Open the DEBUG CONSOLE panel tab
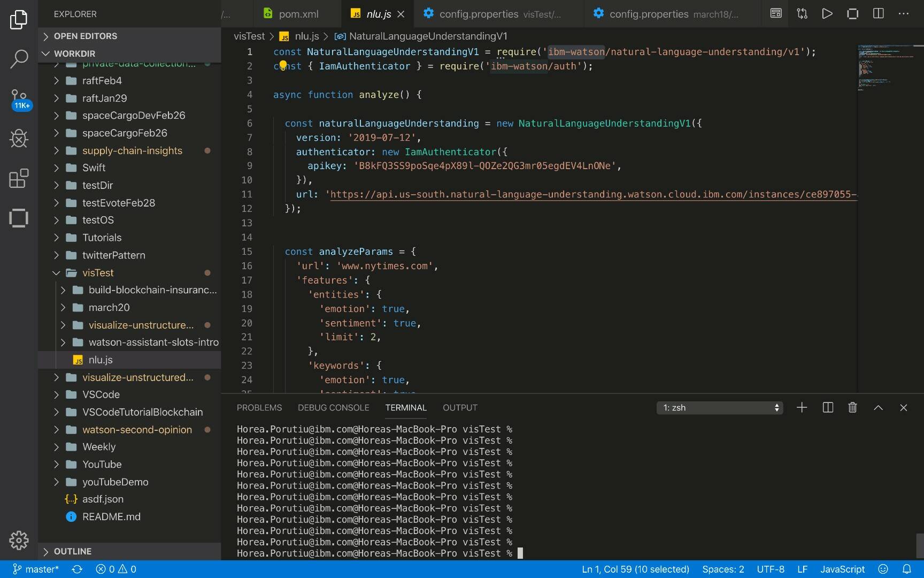Screen dimensions: 924x578 pyautogui.click(x=334, y=408)
